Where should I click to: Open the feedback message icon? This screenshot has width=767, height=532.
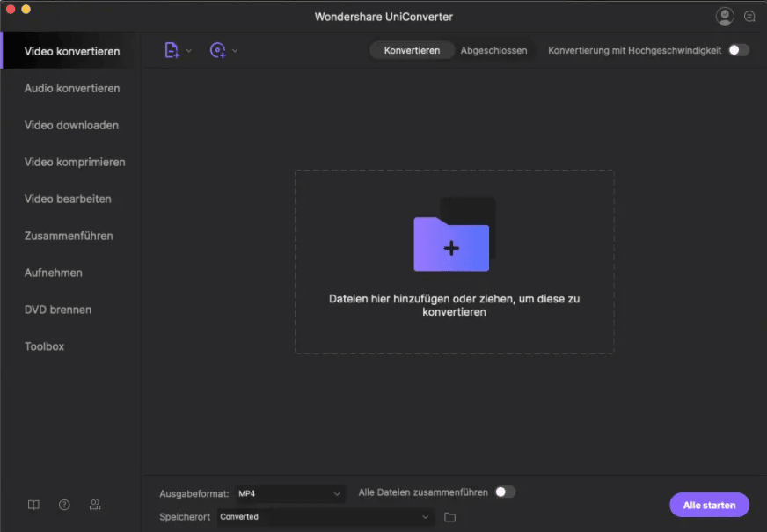click(749, 17)
